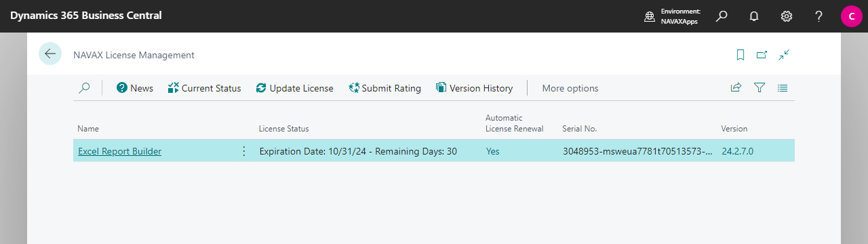Click the environment globe icon
This screenshot has height=244, width=868.
650,16
